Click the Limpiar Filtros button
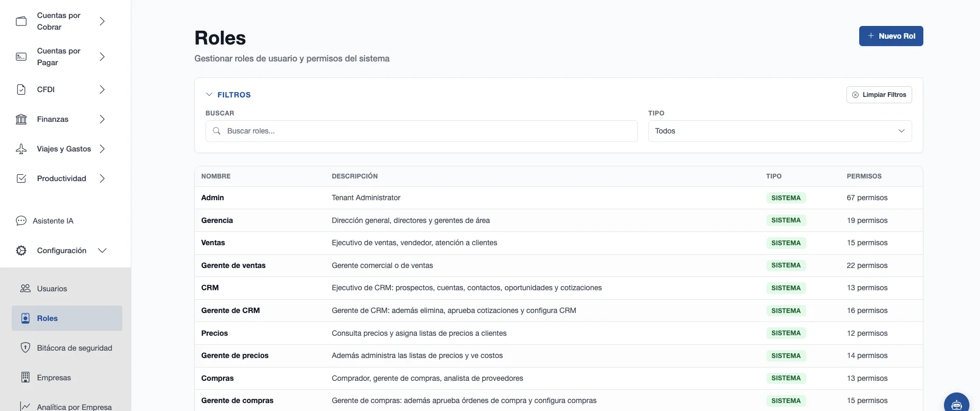The width and height of the screenshot is (980, 411). pos(879,95)
